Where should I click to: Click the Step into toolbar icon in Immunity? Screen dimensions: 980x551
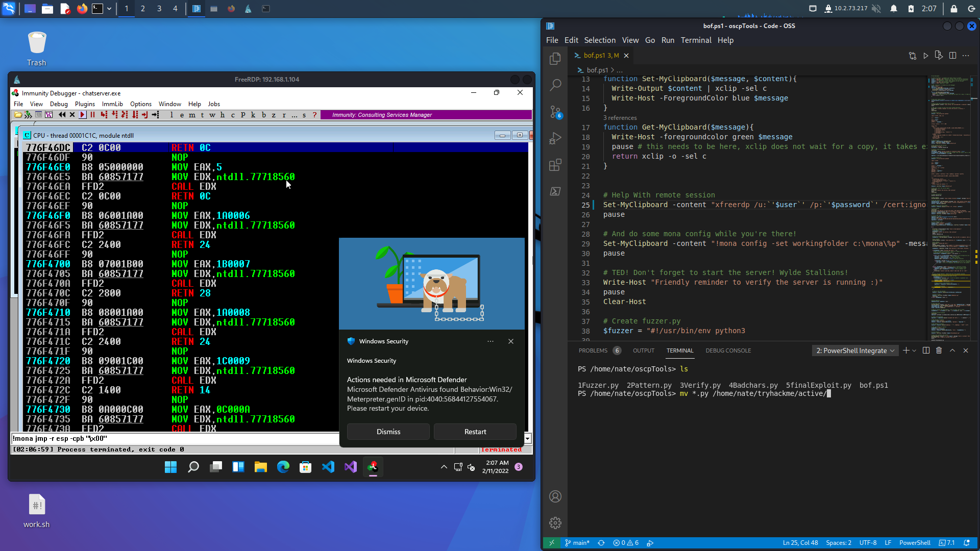tap(104, 115)
